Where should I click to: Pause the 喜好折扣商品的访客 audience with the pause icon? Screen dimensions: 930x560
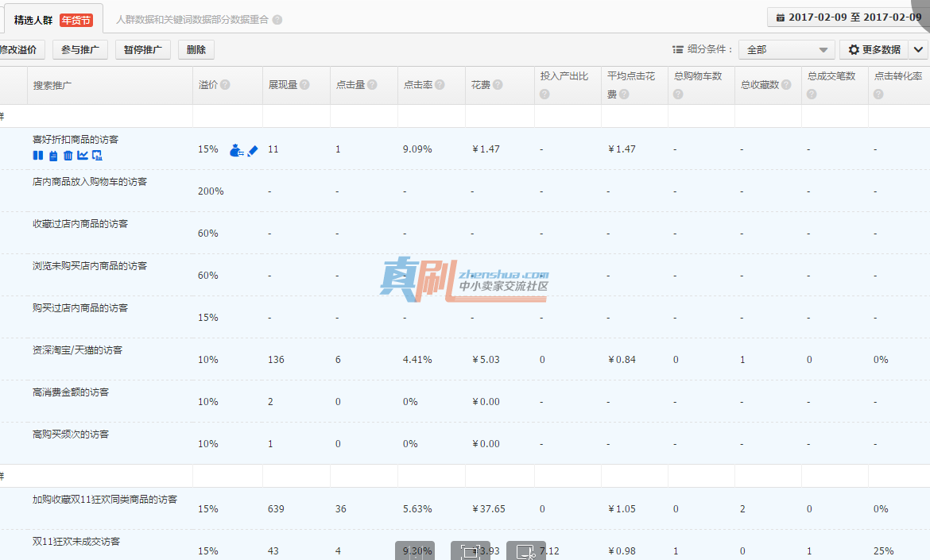[38, 155]
